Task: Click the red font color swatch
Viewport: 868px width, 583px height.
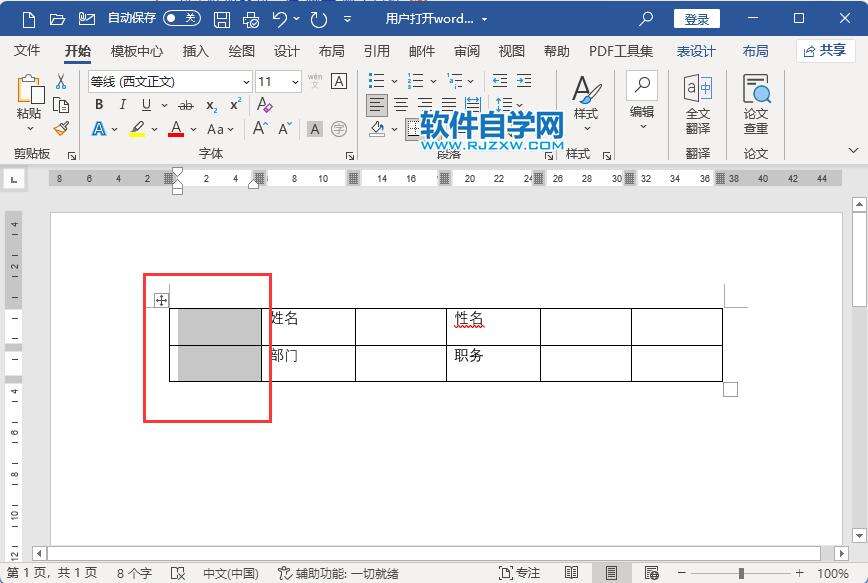Action: coord(176,129)
